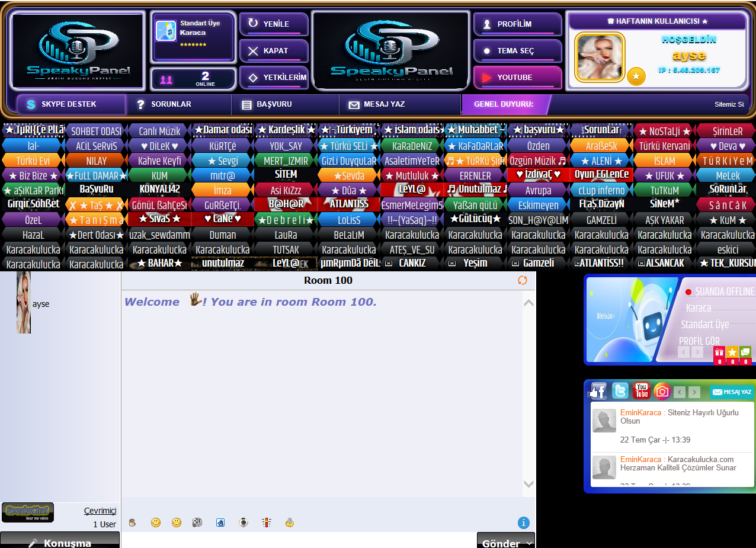Image resolution: width=756 pixels, height=548 pixels.
Task: Click the Çevrimiçi status link
Action: point(100,511)
